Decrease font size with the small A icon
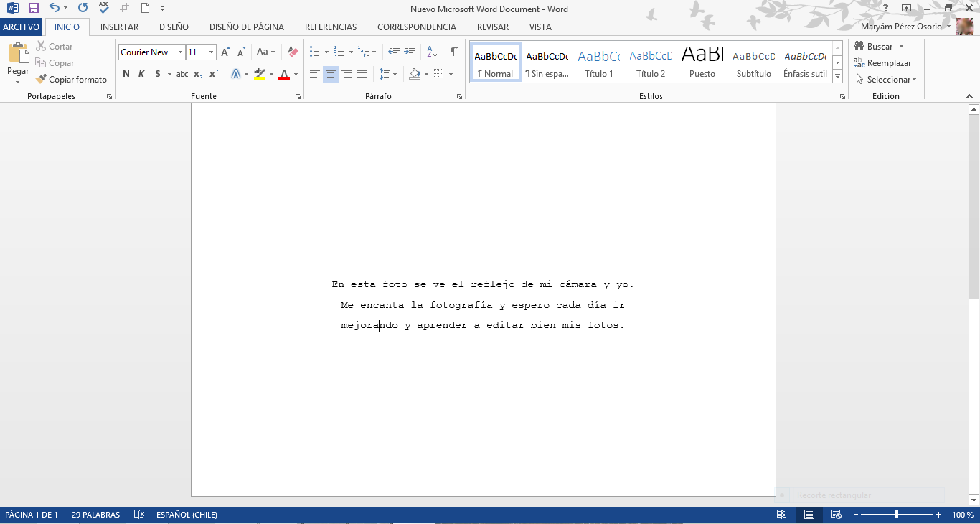 tap(241, 52)
